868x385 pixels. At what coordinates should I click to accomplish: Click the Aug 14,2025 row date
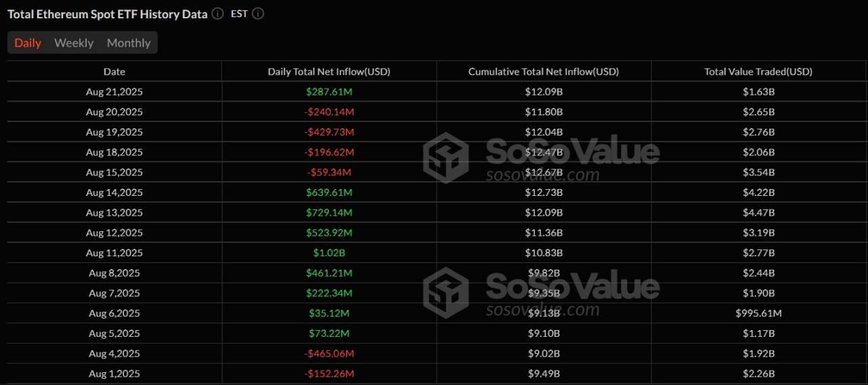pyautogui.click(x=114, y=192)
